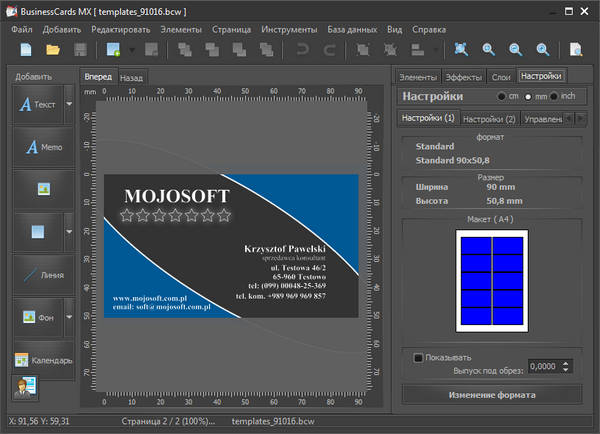Select the Настройки (1) sub-tab
This screenshot has height=434, width=600.
click(428, 118)
